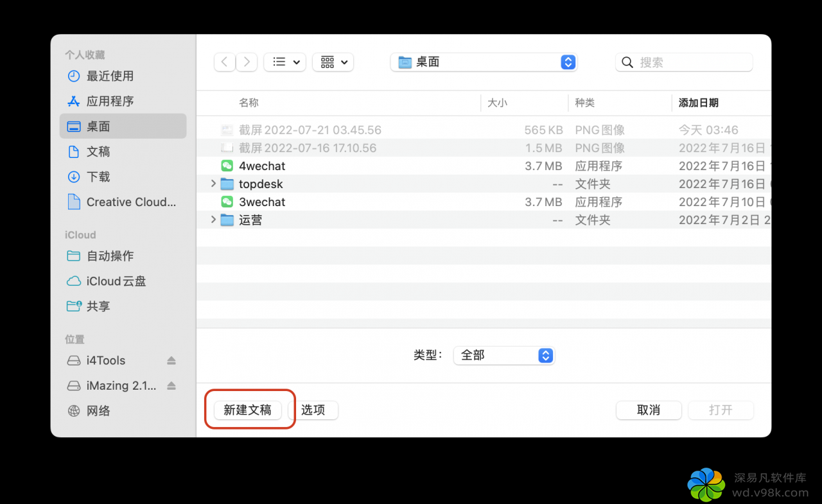The width and height of the screenshot is (822, 504).
Task: Select the iMazing 2.1... volume
Action: pyautogui.click(x=121, y=386)
